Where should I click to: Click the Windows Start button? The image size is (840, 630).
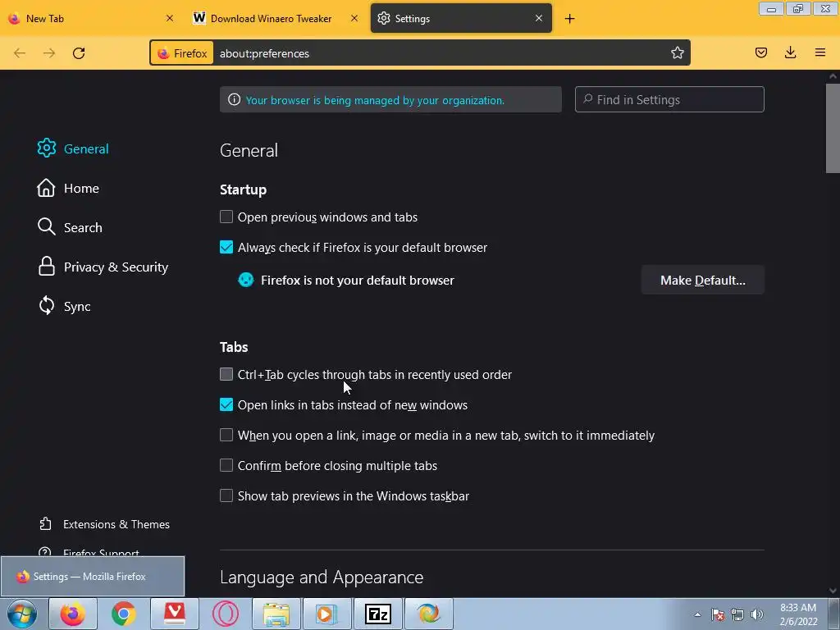tap(21, 614)
